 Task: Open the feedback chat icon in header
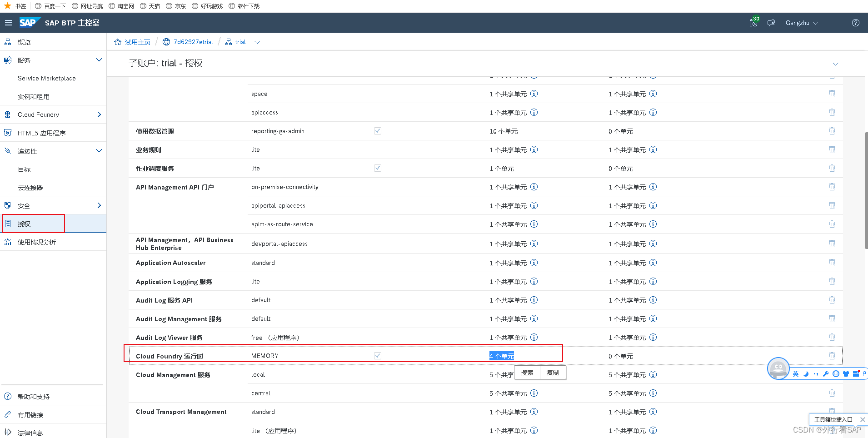pos(771,23)
